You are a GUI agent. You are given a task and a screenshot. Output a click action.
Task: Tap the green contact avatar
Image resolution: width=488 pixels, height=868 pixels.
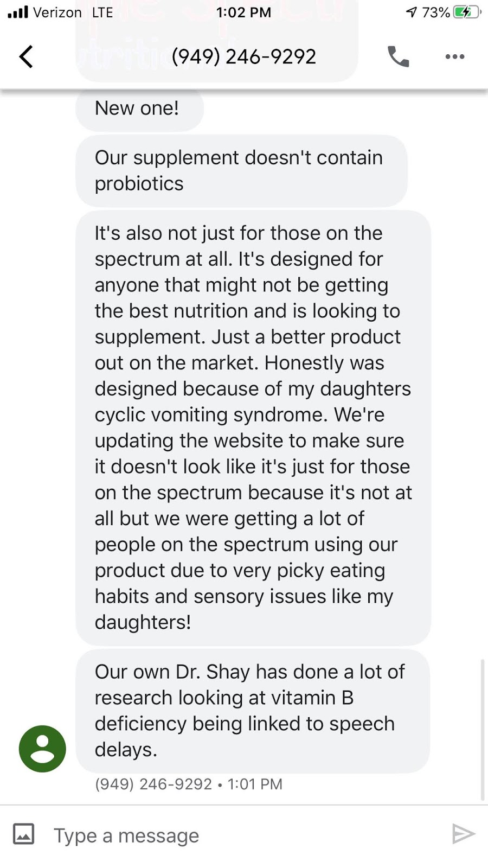tap(42, 749)
